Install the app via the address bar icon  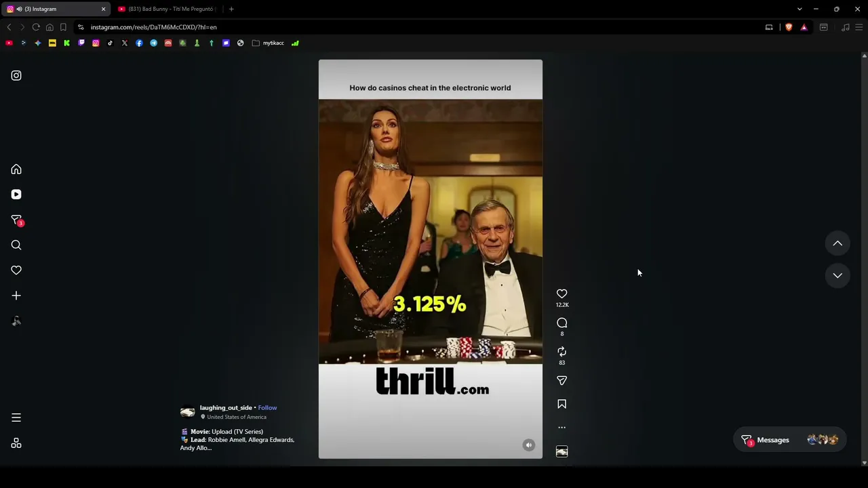coord(769,27)
